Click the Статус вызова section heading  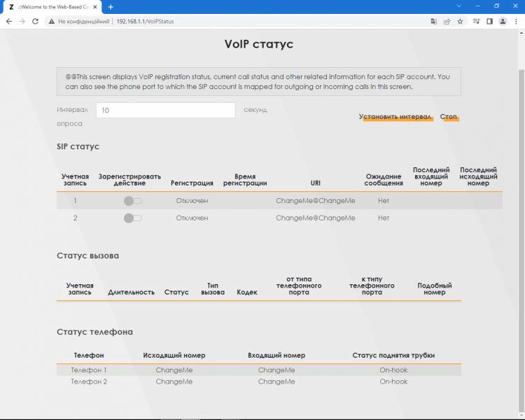point(87,255)
